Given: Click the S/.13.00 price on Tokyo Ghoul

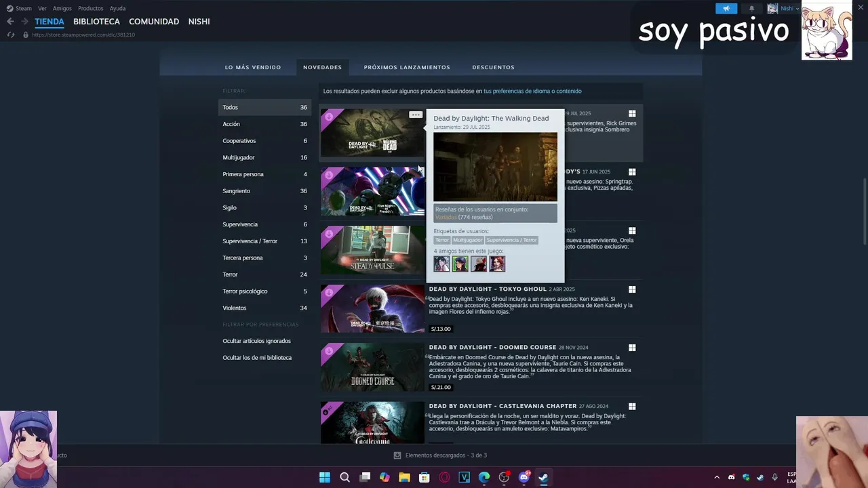Looking at the screenshot, I should tap(441, 329).
